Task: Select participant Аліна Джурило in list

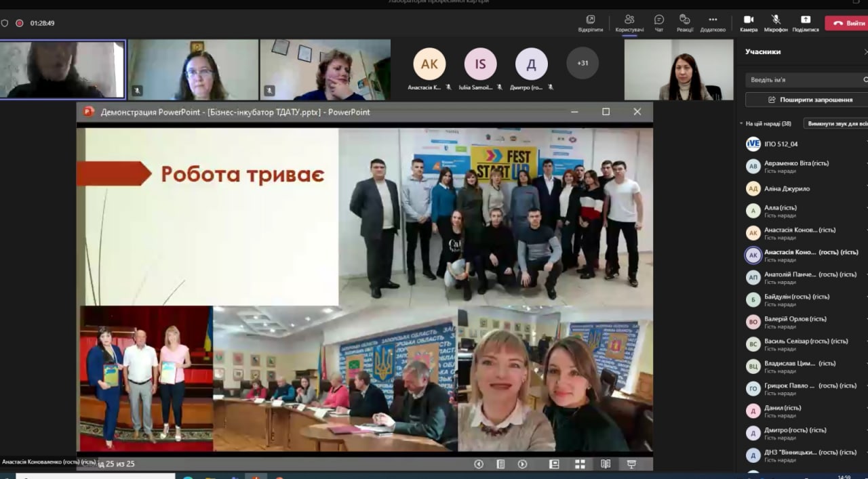Action: click(x=787, y=189)
